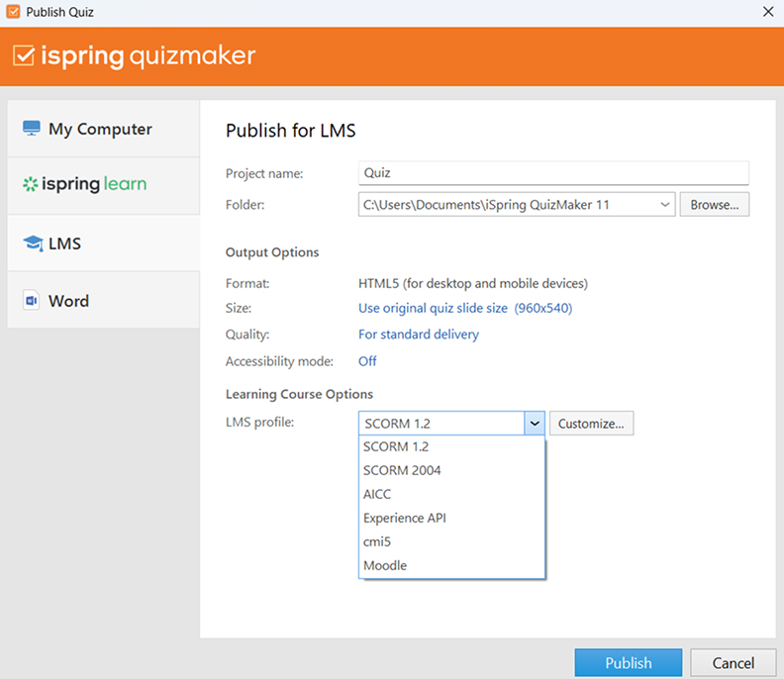This screenshot has height=679, width=784.
Task: Click the Cancel button
Action: [733, 662]
